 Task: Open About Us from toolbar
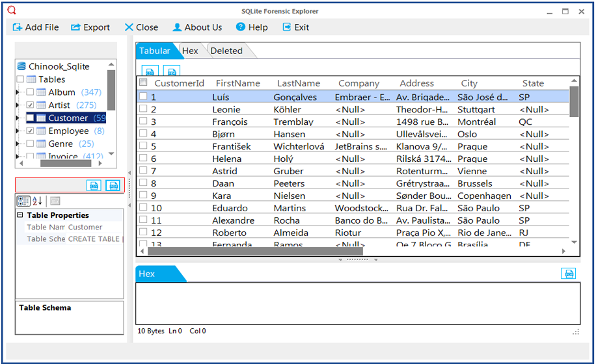197,27
